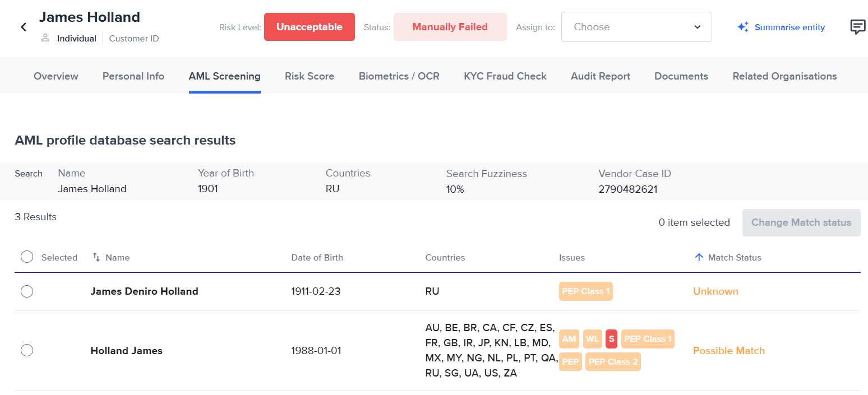Click the Holland James name
The height and width of the screenshot is (395, 868).
(126, 351)
